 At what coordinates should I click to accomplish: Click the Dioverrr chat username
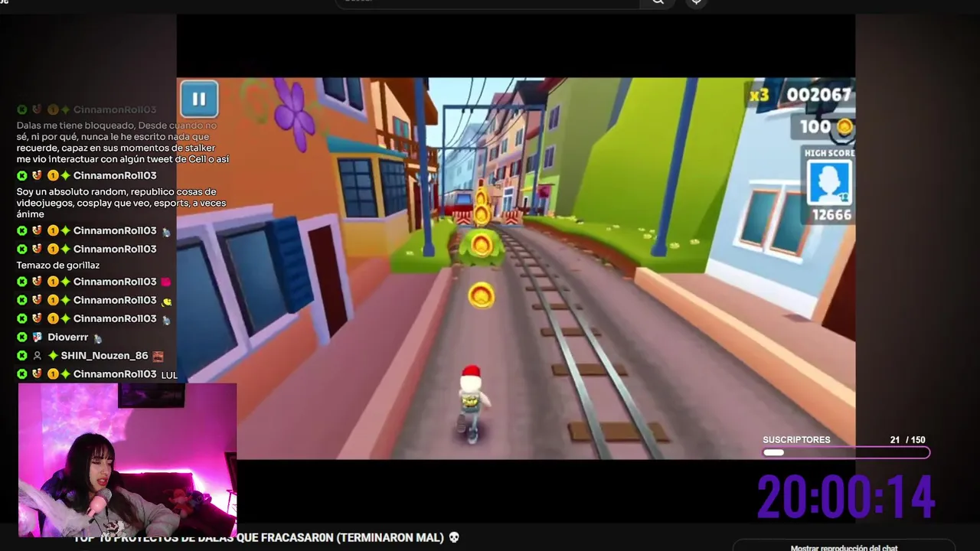point(68,337)
